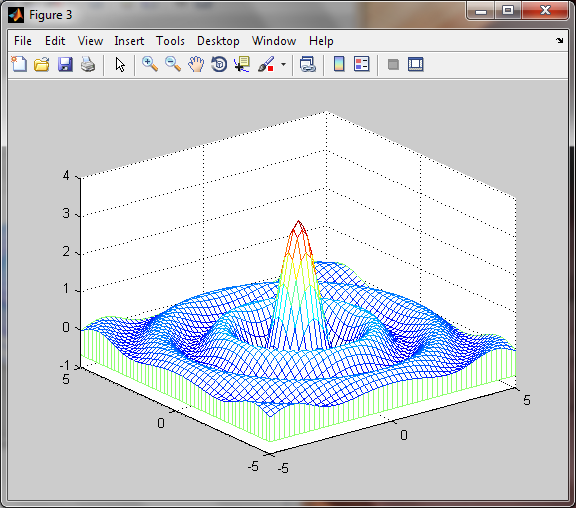
Task: Toggle the Rotate 3D tool
Action: click(219, 64)
